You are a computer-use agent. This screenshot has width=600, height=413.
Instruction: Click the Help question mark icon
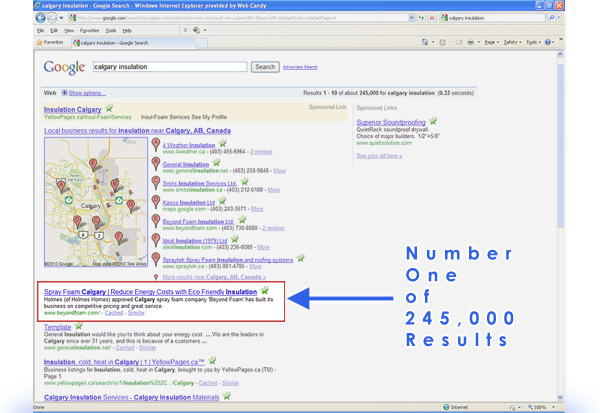pyautogui.click(x=548, y=42)
